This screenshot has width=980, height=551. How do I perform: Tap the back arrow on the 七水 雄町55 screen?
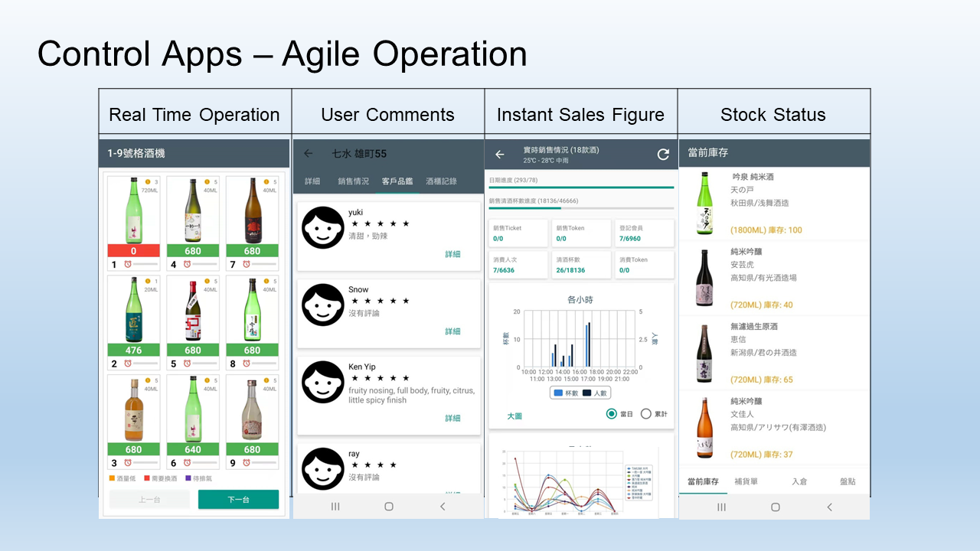[x=307, y=153]
